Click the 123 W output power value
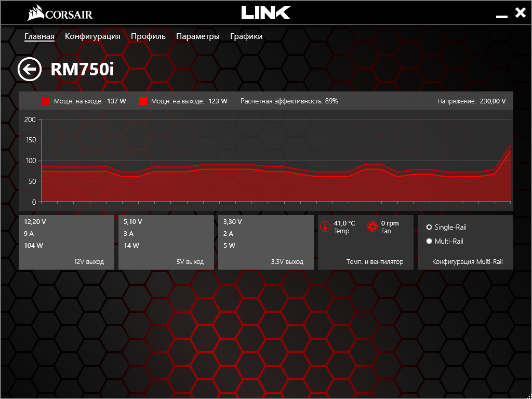532x399 pixels. point(218,101)
